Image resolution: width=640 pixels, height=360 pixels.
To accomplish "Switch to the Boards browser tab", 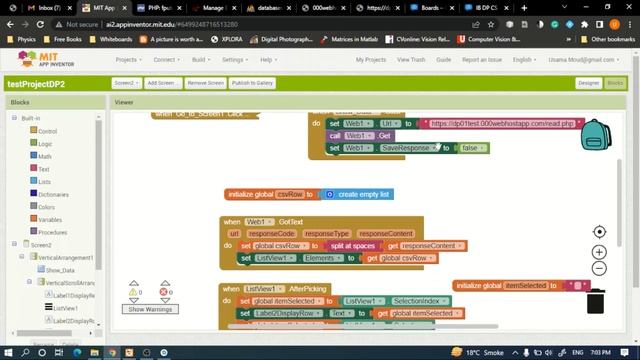I will (x=433, y=8).
